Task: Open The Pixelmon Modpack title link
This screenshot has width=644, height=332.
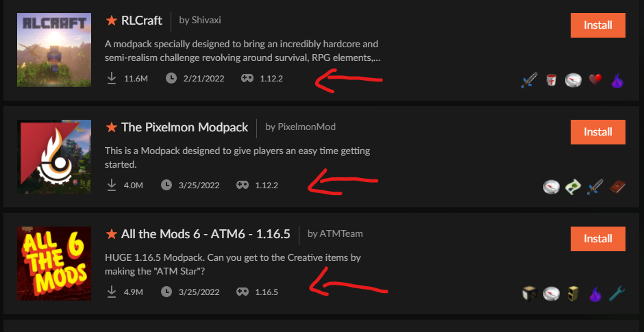Action: click(184, 127)
